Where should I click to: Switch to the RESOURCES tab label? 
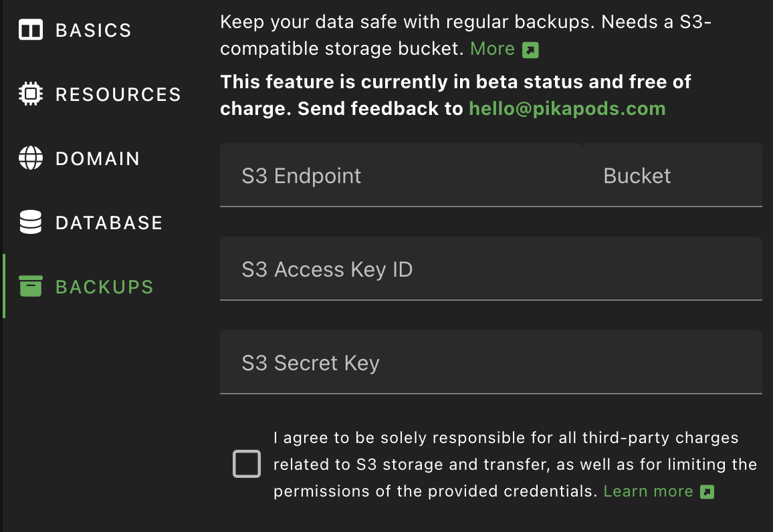(118, 94)
